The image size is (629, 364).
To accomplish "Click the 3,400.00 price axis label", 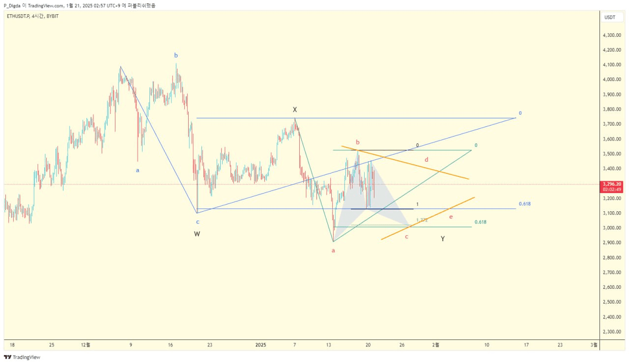I will pyautogui.click(x=611, y=168).
